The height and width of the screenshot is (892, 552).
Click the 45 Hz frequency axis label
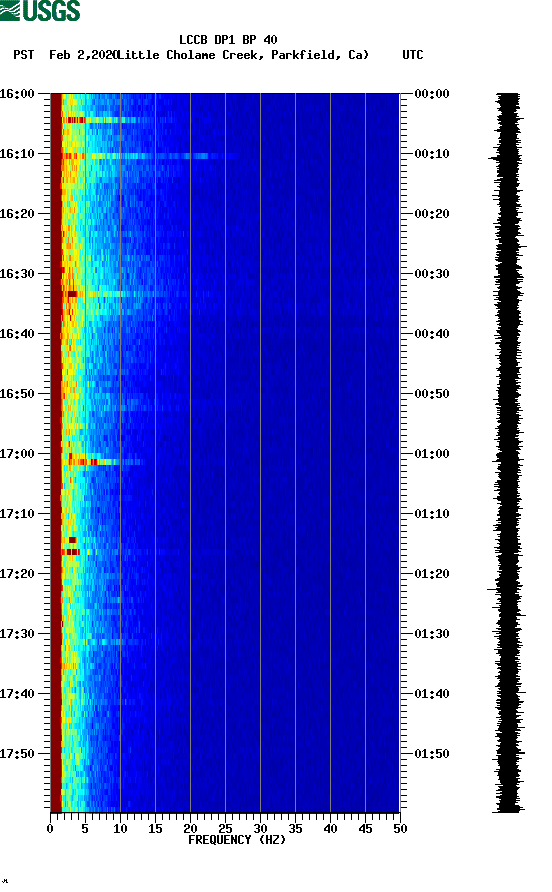pyautogui.click(x=365, y=829)
